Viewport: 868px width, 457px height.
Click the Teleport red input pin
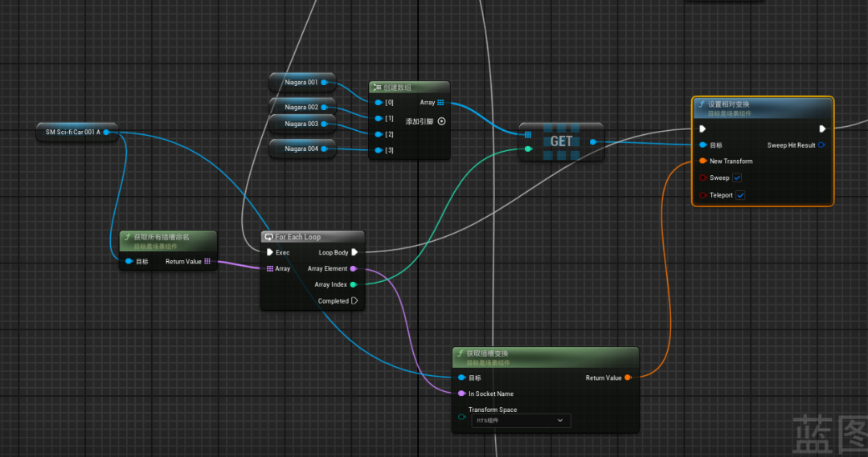(703, 195)
